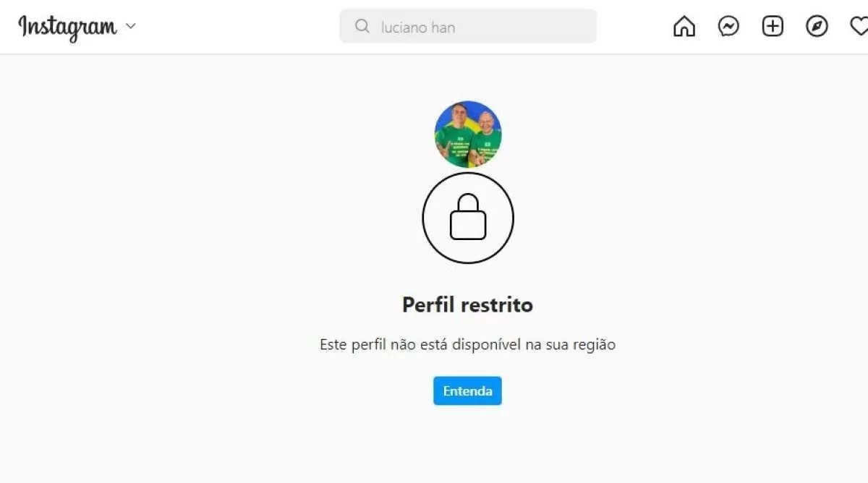Show notifications via the heart icon

[x=859, y=27]
